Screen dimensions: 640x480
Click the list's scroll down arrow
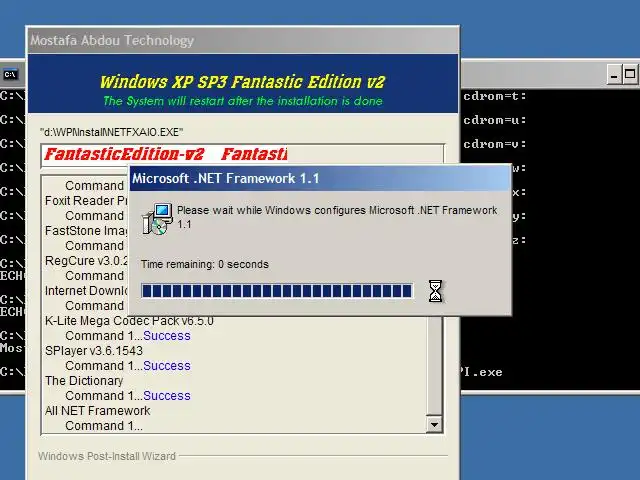point(434,425)
